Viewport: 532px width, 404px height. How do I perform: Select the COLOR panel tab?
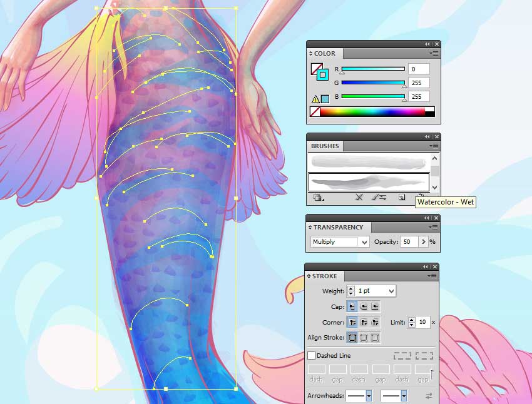[x=325, y=54]
